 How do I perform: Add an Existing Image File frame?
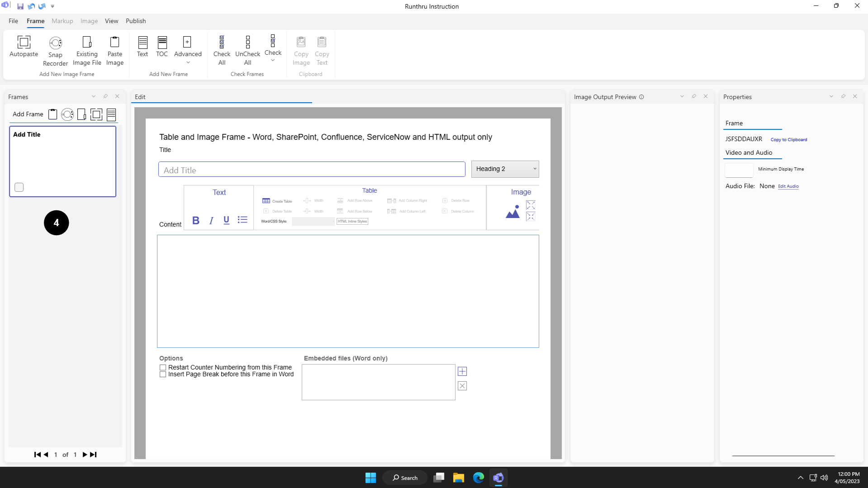click(87, 43)
